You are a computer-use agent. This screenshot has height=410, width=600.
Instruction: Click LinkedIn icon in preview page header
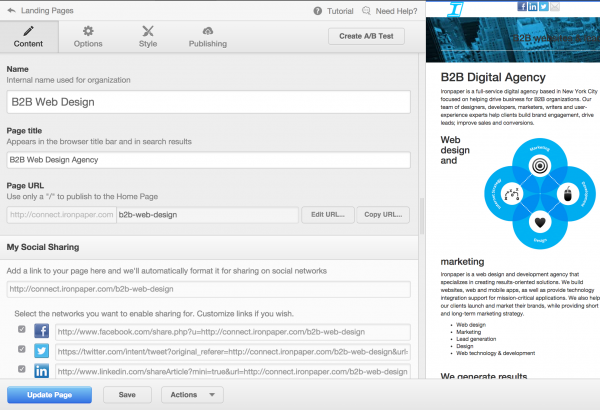click(533, 7)
